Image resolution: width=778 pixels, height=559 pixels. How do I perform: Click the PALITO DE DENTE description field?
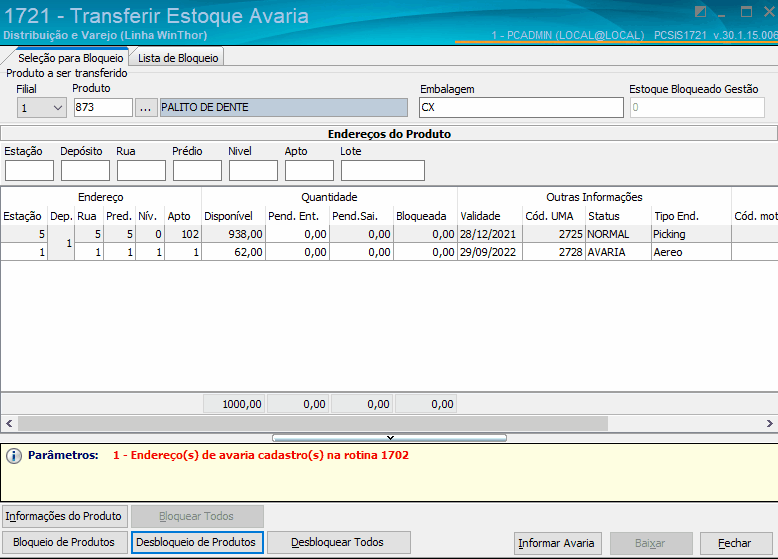tap(284, 108)
